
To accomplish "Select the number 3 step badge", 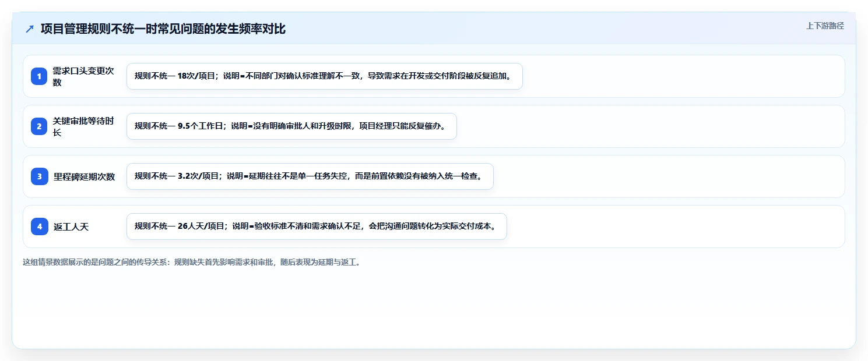I will [39, 176].
